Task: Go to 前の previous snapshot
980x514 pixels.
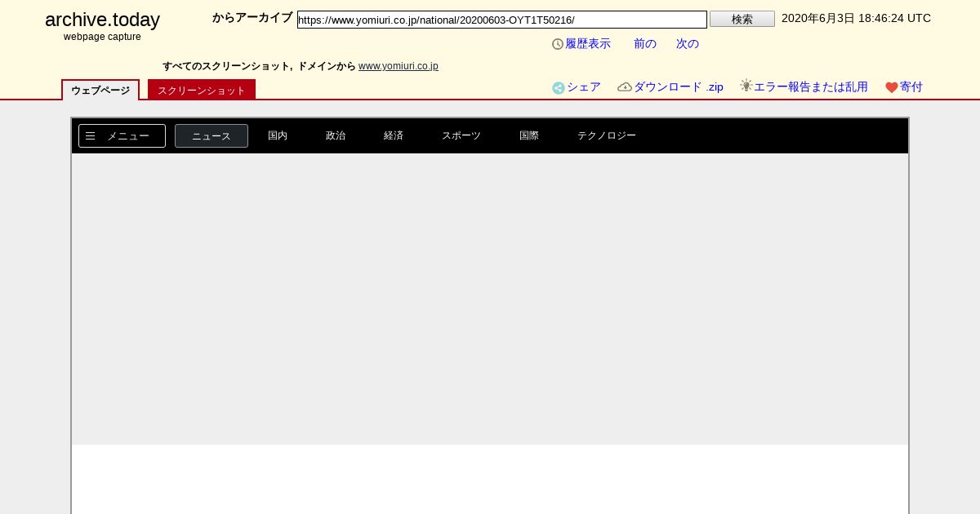Action: pyautogui.click(x=645, y=44)
